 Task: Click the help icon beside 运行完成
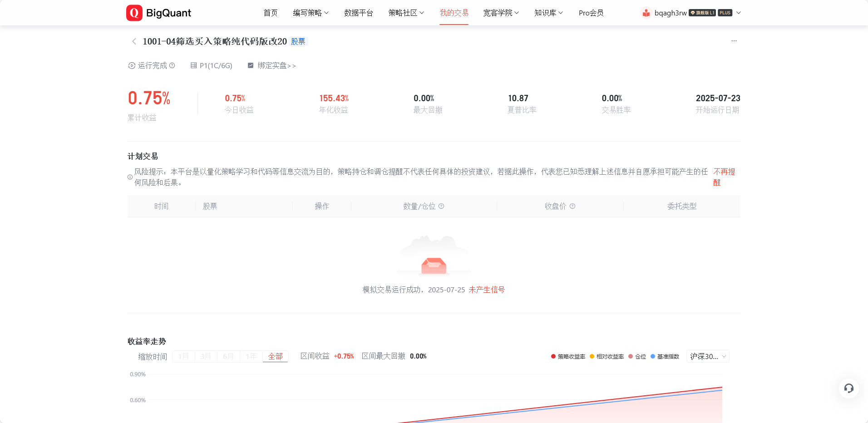coord(172,65)
